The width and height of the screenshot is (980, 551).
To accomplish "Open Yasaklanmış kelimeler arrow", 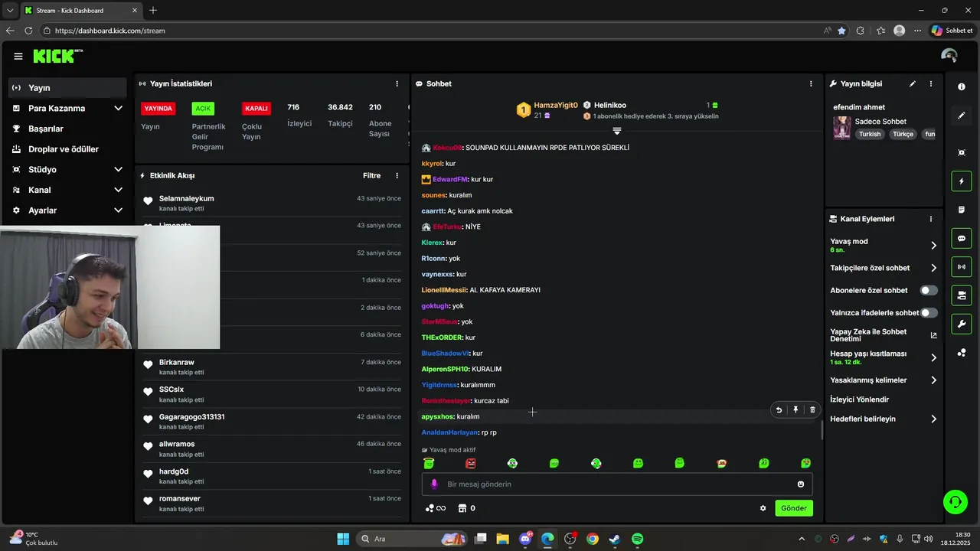I will [933, 380].
